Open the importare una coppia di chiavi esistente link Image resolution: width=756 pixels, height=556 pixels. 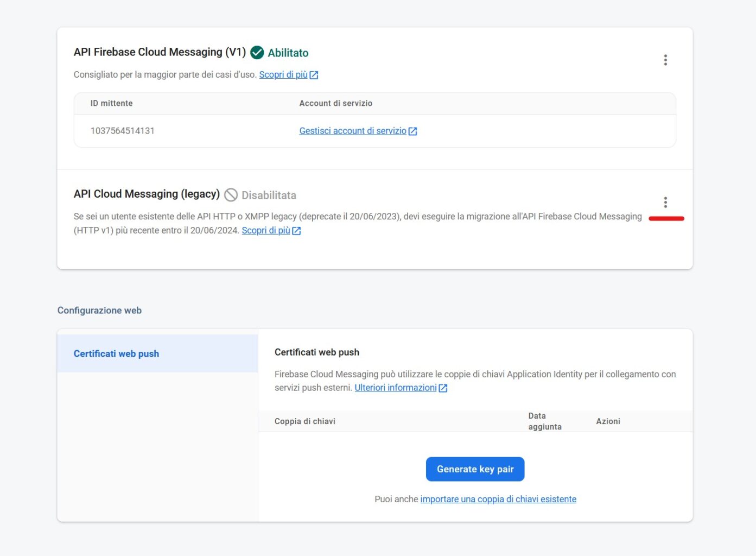point(498,498)
